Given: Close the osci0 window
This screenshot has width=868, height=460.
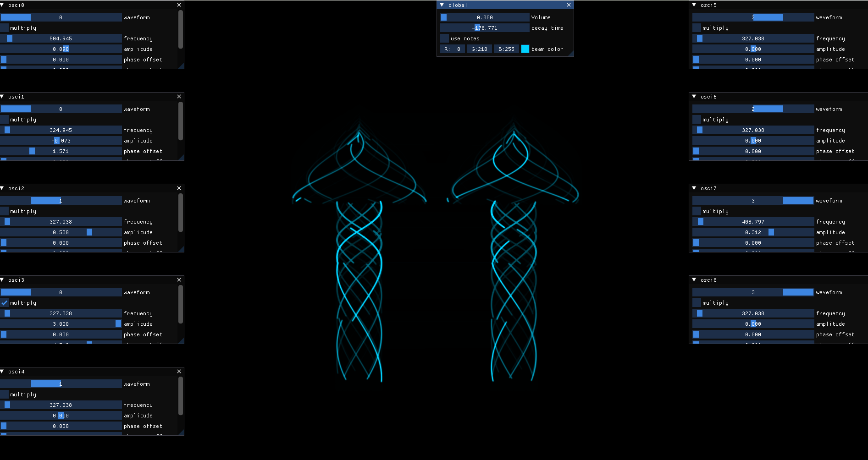Looking at the screenshot, I should click(x=179, y=5).
